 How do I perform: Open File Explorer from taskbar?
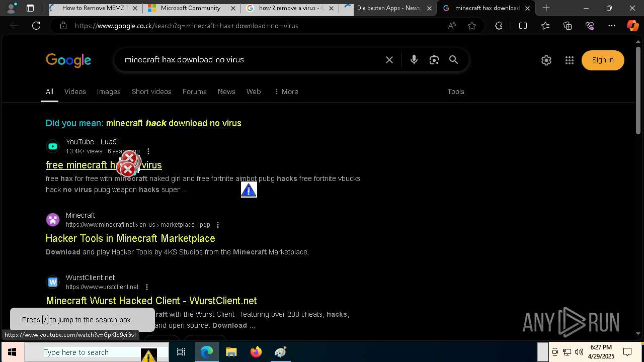click(x=231, y=352)
